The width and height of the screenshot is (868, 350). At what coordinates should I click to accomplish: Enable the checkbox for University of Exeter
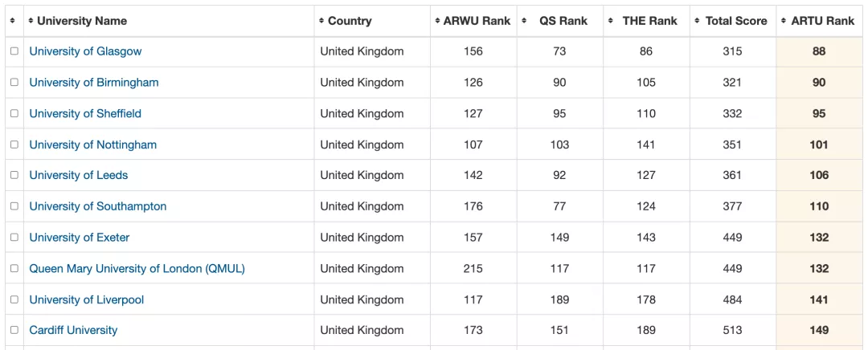(14, 238)
